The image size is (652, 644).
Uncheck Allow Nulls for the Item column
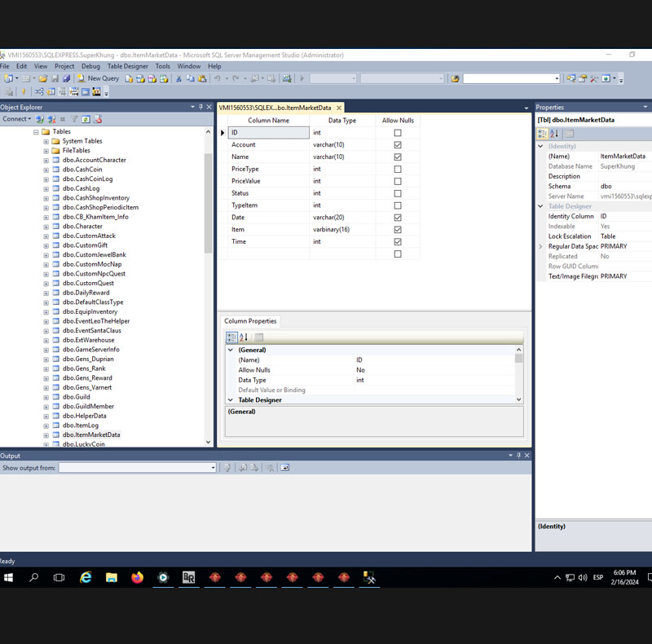click(398, 230)
